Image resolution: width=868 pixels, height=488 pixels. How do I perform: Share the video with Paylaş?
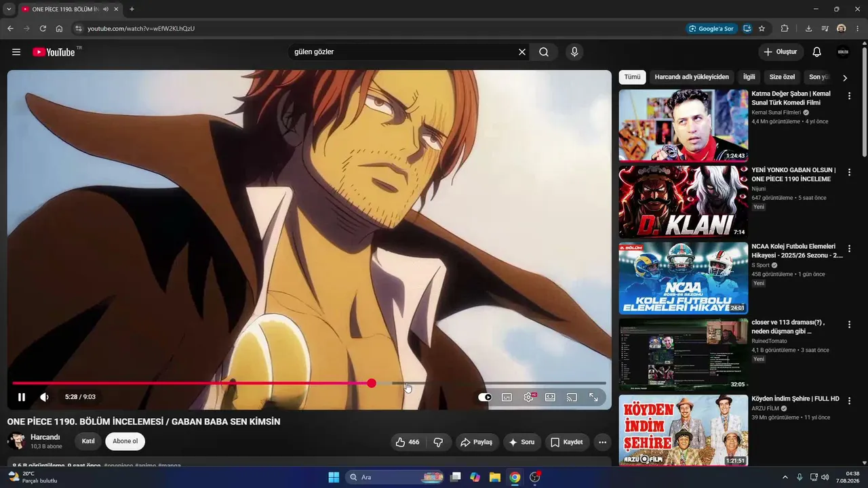[477, 442]
